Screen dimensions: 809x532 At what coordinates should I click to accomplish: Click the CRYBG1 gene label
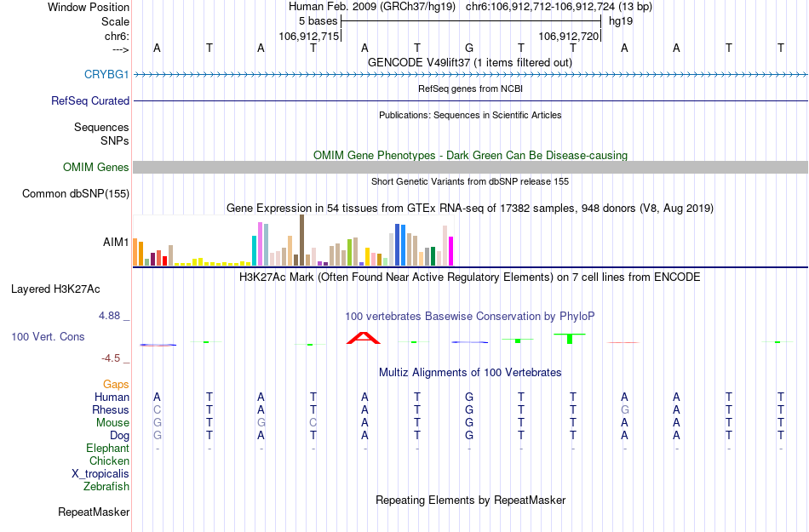coord(106,74)
